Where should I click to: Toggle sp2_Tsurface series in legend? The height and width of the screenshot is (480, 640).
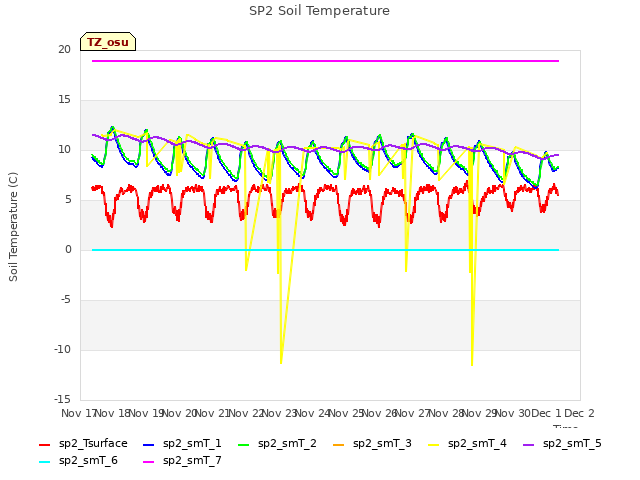tap(83, 444)
